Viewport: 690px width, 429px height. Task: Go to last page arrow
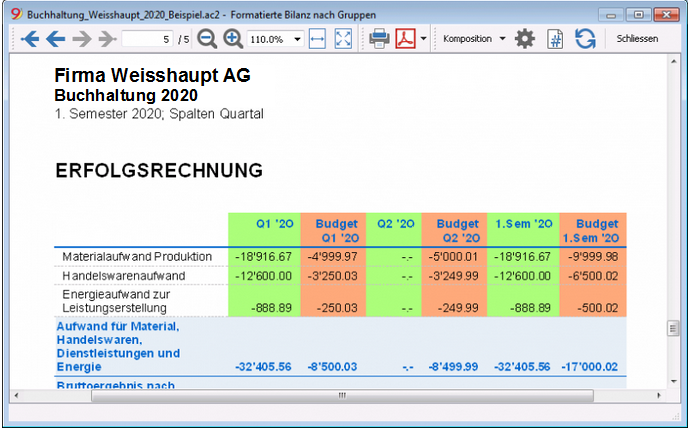(107, 39)
